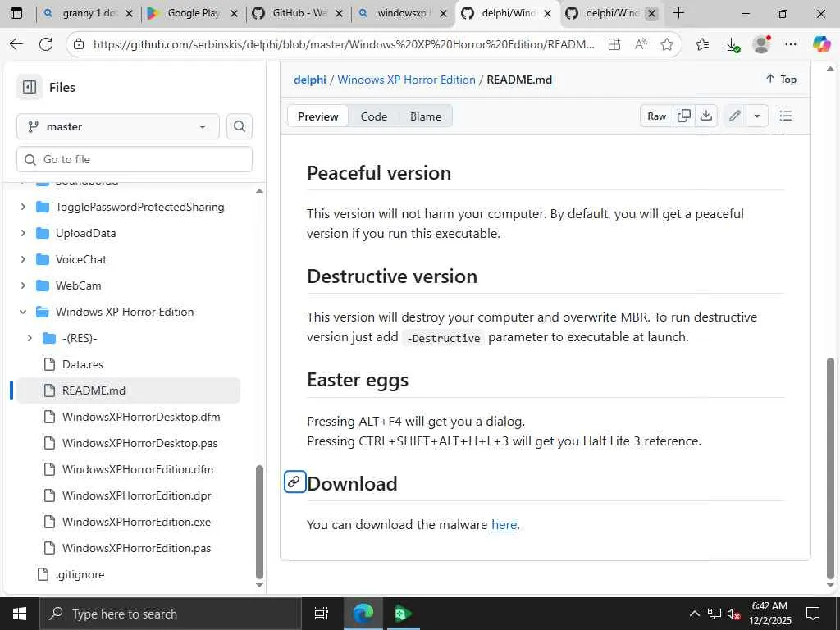Image resolution: width=840 pixels, height=630 pixels.
Task: Collapse the Windows XP Horror Edition folder
Action: (x=23, y=312)
